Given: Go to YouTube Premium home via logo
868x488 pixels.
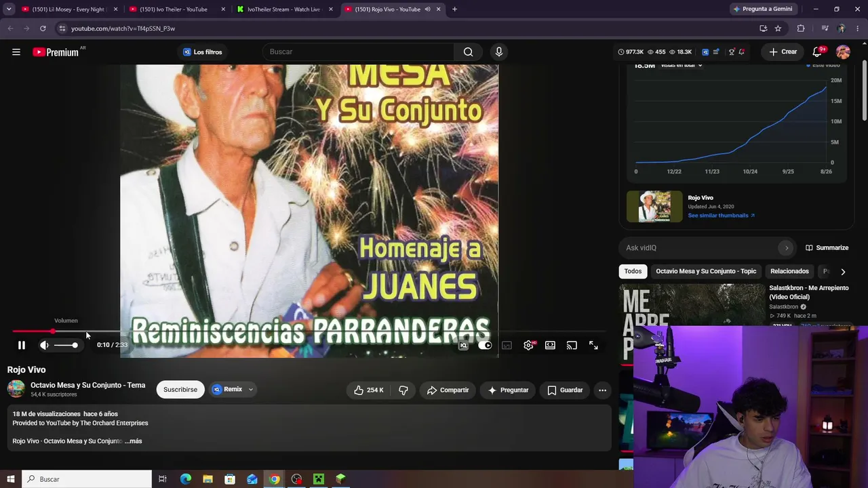Looking at the screenshot, I should coord(56,52).
